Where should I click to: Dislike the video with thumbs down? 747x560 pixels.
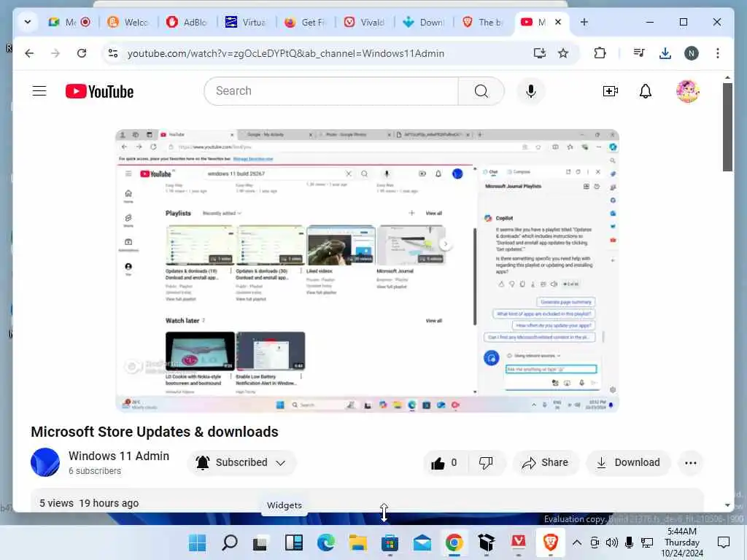(486, 463)
